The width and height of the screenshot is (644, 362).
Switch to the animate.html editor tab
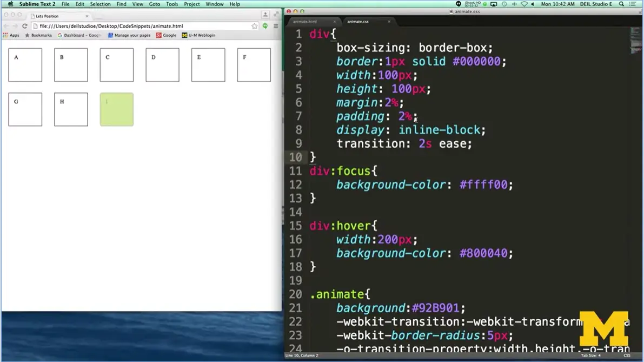pyautogui.click(x=306, y=22)
